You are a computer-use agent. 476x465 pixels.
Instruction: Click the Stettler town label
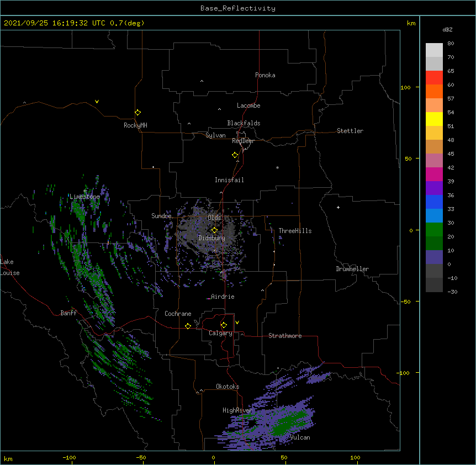(x=350, y=131)
